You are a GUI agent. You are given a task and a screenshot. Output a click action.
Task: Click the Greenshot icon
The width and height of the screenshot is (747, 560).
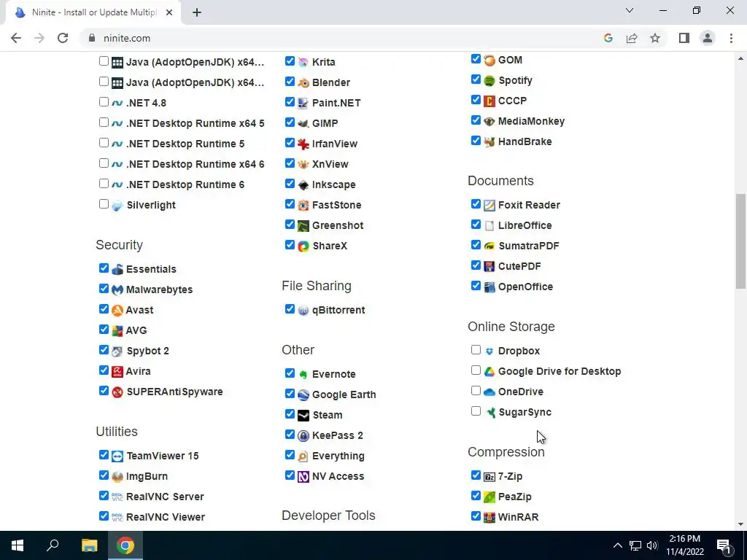(x=303, y=226)
